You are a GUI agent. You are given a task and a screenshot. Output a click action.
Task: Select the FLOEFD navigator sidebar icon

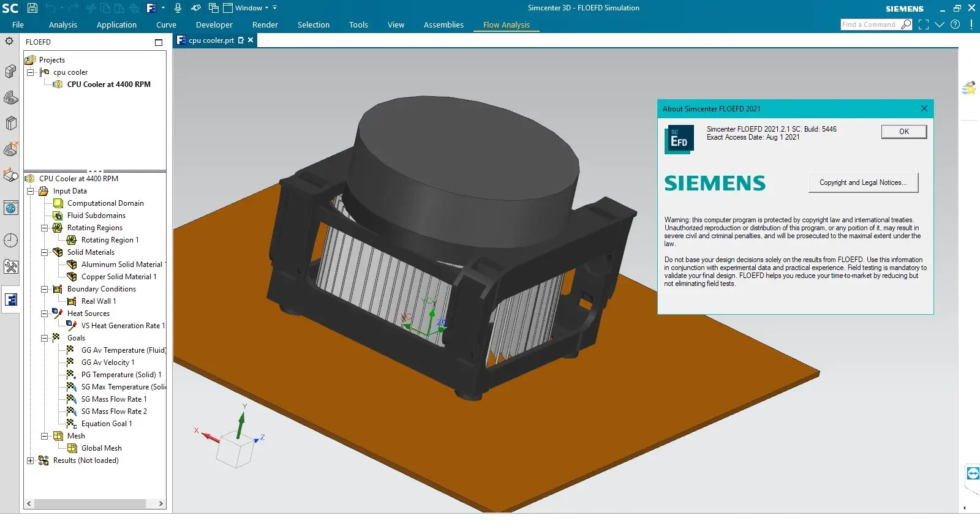click(10, 299)
